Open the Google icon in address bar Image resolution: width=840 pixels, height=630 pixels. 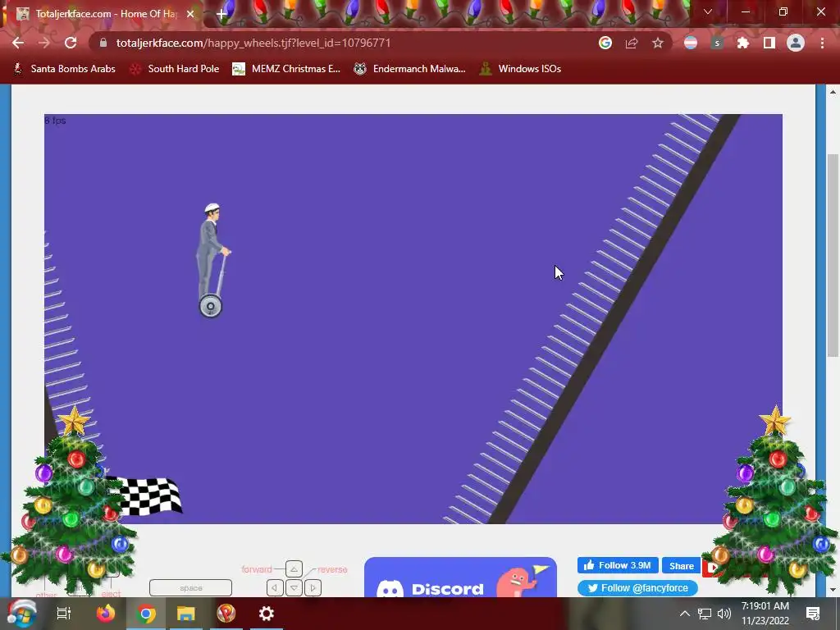[x=605, y=43]
